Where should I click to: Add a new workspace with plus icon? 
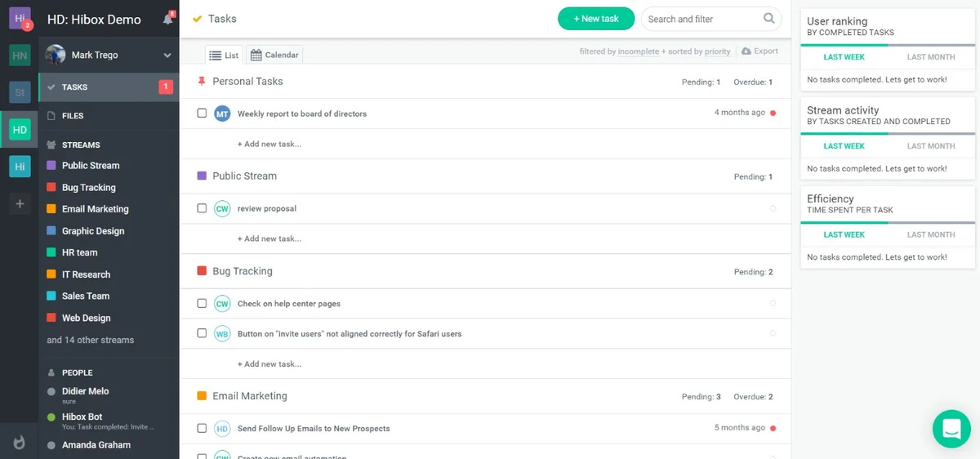pos(20,204)
